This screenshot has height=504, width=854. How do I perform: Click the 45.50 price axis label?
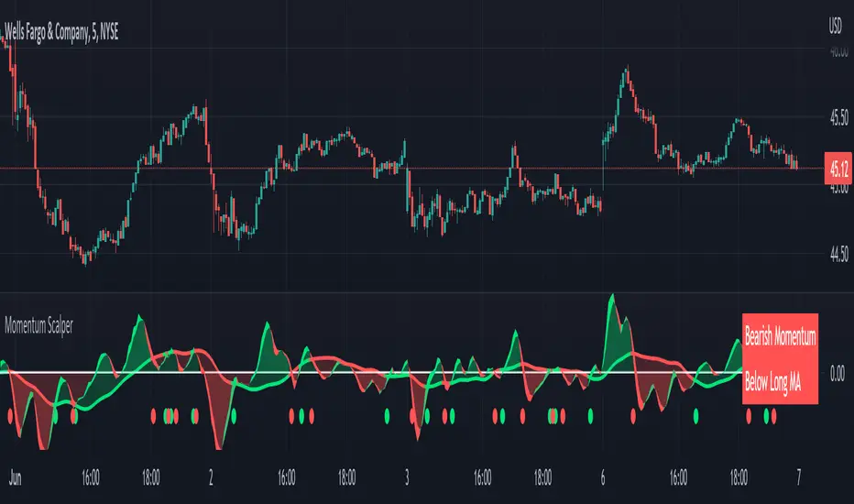pos(838,117)
